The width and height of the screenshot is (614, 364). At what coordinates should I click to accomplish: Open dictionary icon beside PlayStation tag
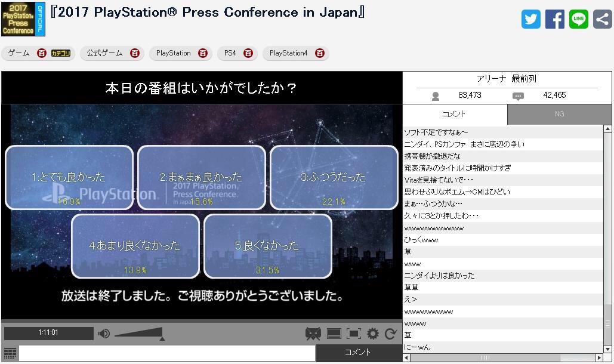(x=202, y=53)
